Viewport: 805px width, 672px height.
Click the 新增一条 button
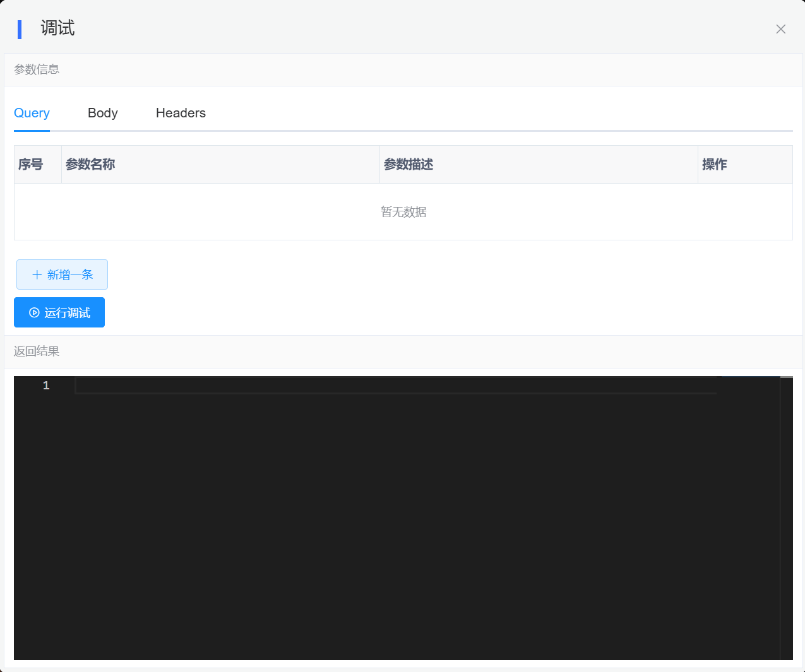point(62,274)
